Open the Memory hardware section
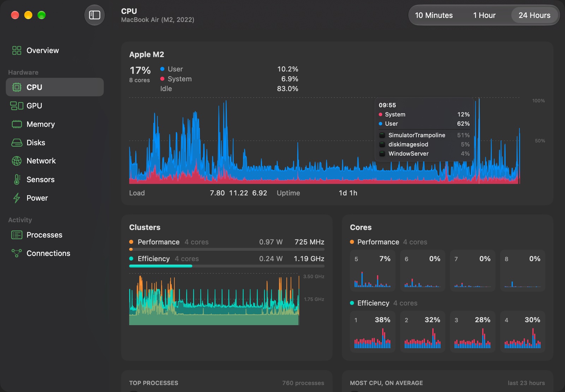Viewport: 565px width, 392px height. tap(55, 124)
